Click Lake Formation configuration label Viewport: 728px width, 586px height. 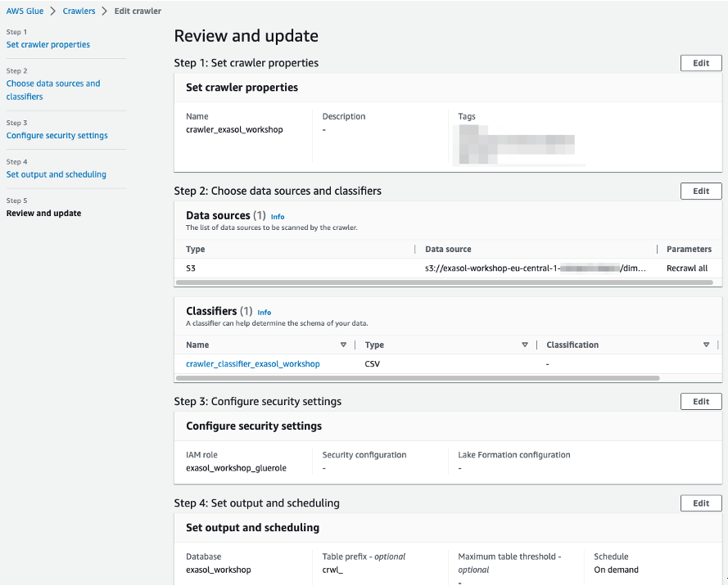[514, 455]
